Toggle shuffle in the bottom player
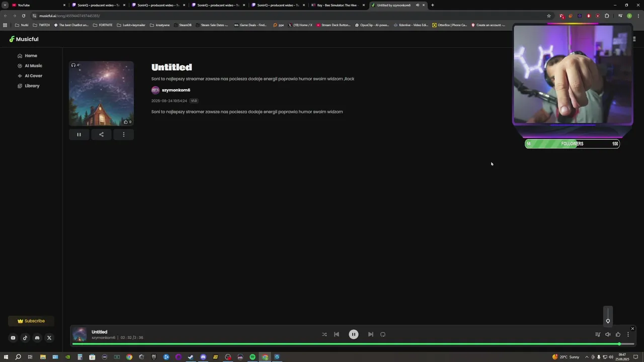 324,334
